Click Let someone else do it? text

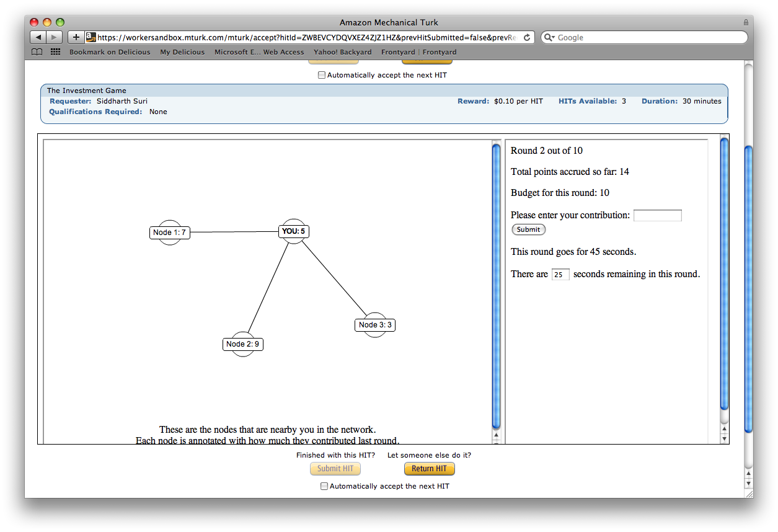[429, 455]
